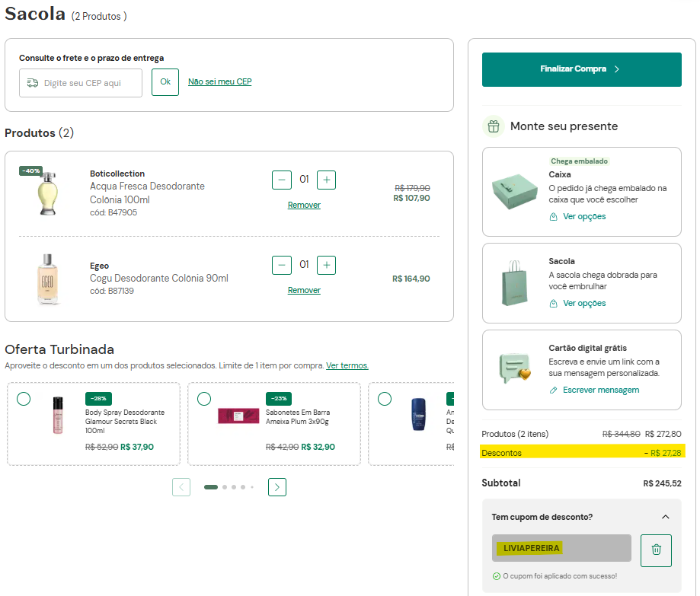The image size is (700, 596).
Task: Remove Acqua Fresca from the bag
Action: [x=304, y=205]
